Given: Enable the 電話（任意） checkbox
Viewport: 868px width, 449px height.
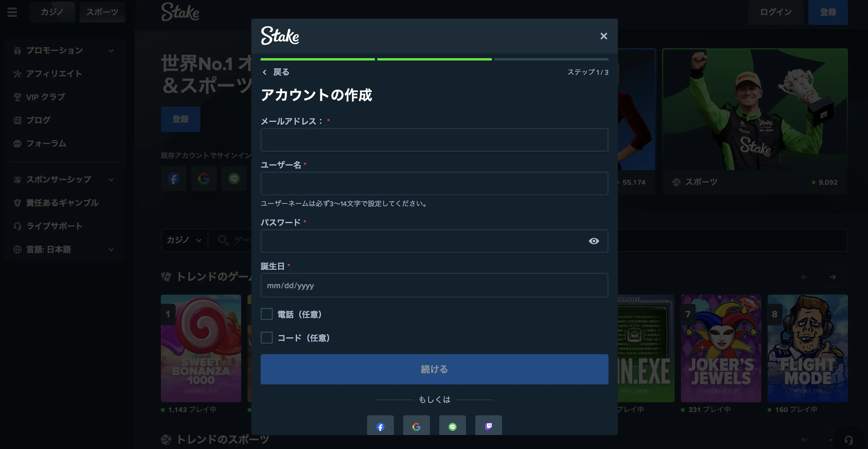Looking at the screenshot, I should tap(266, 314).
